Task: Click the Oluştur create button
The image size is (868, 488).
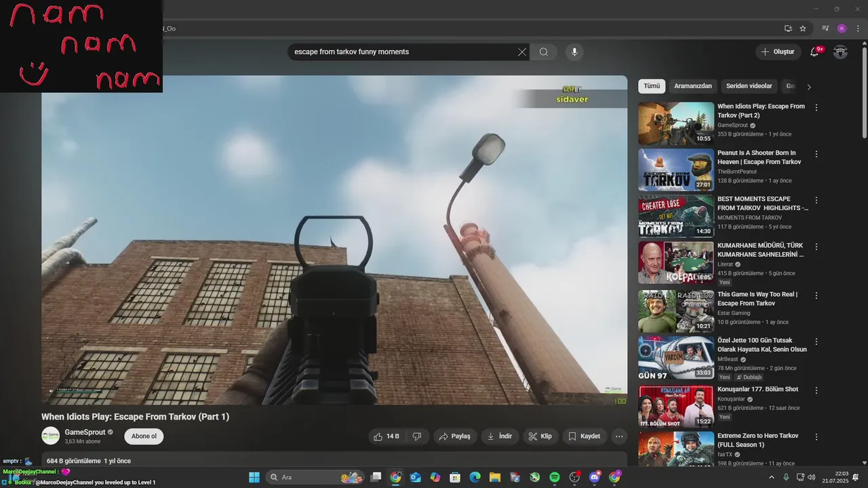Action: [x=778, y=52]
